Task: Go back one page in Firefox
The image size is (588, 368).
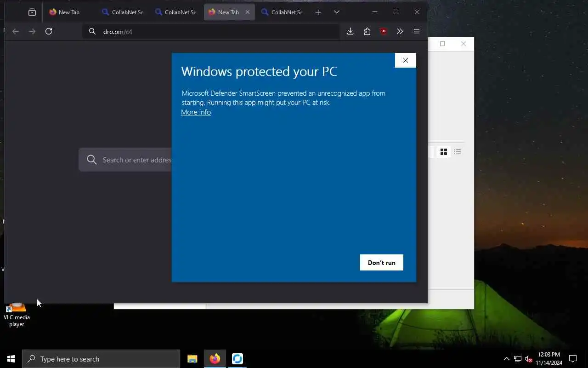Action: [16, 31]
